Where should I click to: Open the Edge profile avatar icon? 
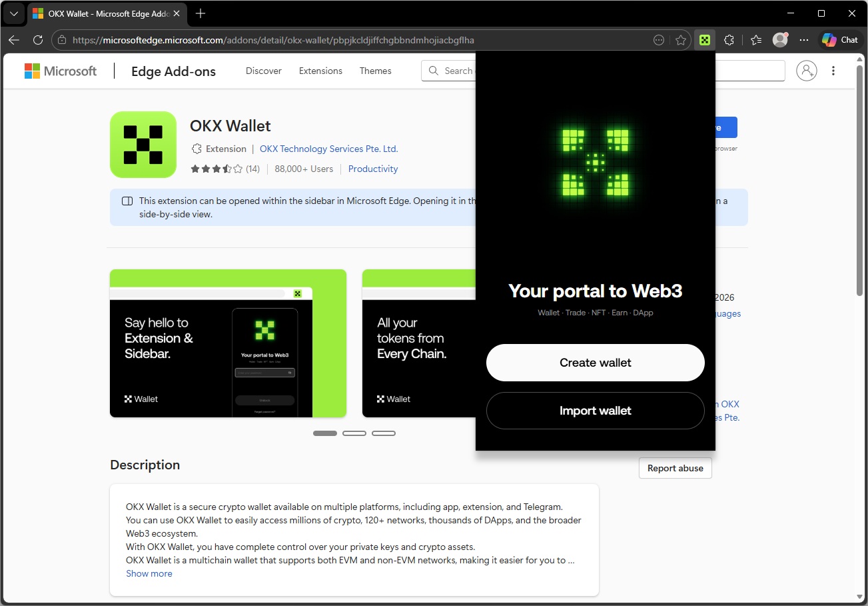coord(779,40)
